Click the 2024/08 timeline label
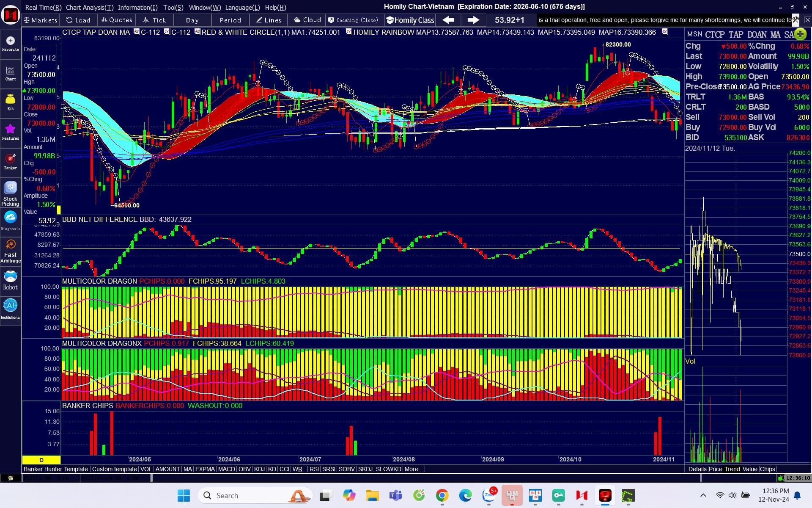The height and width of the screenshot is (508, 812). (403, 459)
